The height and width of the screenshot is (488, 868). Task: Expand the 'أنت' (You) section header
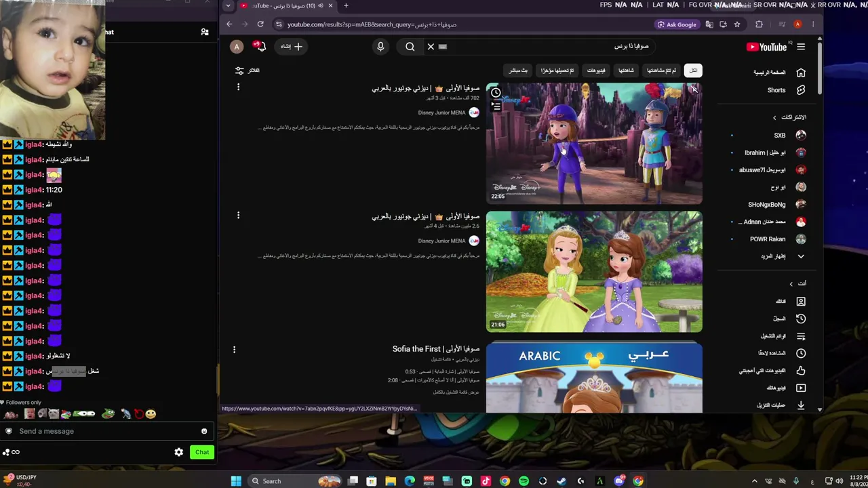(797, 283)
